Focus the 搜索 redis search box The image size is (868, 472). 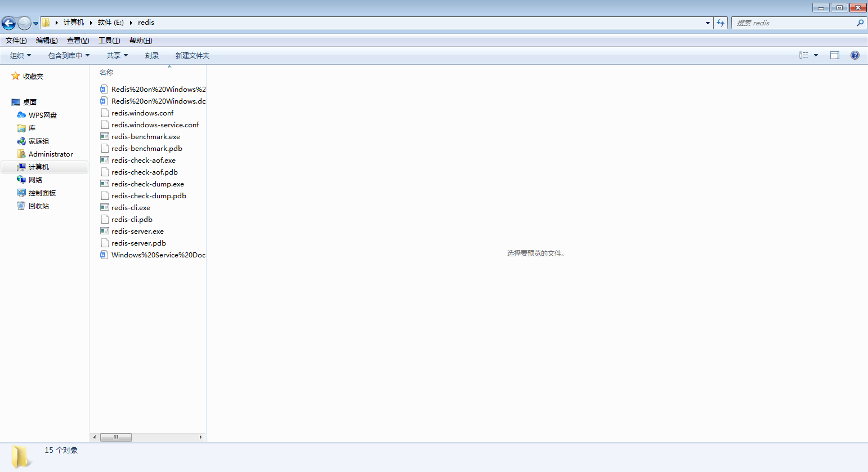(x=794, y=23)
